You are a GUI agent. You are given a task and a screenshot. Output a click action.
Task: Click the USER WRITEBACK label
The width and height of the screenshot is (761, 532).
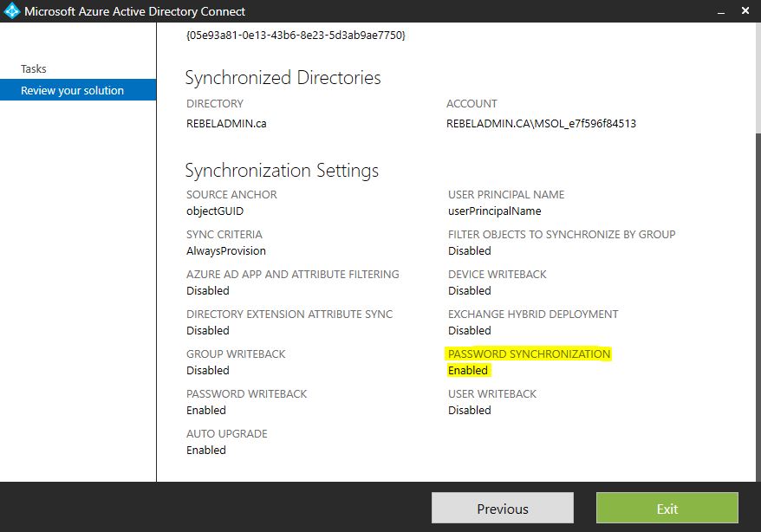click(x=492, y=393)
